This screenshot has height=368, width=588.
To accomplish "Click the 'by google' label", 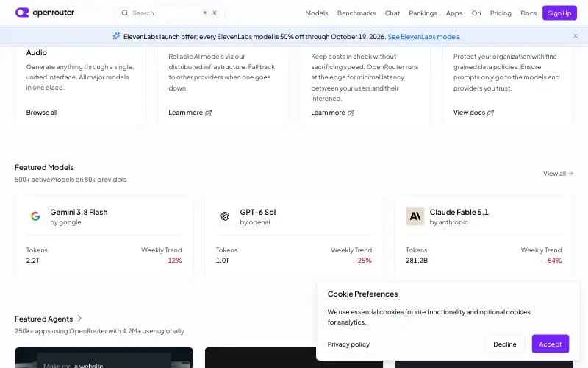I will (65, 222).
